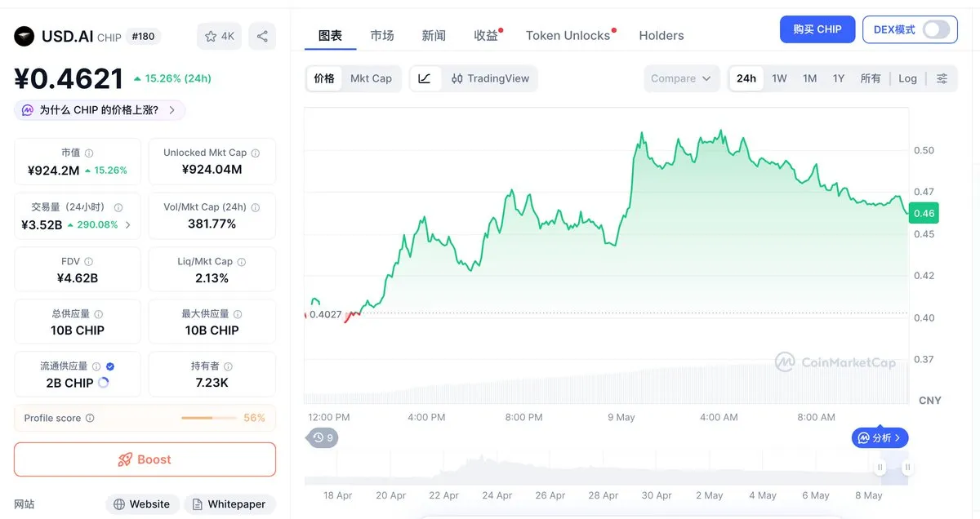This screenshot has height=519, width=980.
Task: Click the #180 rank badge
Action: 143,36
